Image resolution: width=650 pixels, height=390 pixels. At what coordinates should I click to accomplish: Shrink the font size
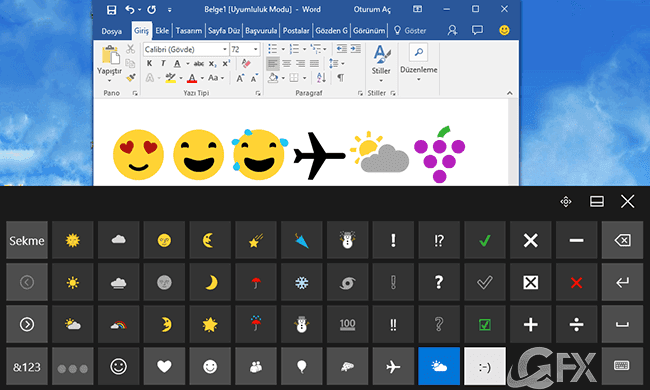254,78
